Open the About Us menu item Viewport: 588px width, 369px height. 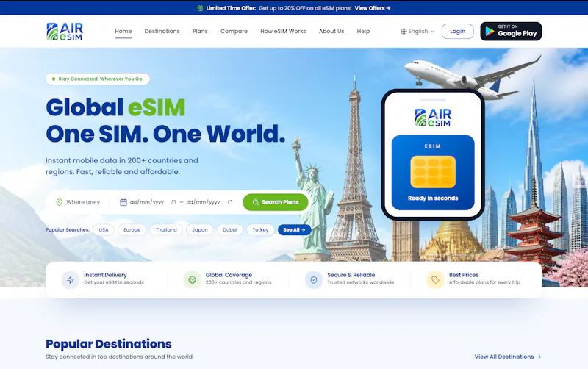331,31
